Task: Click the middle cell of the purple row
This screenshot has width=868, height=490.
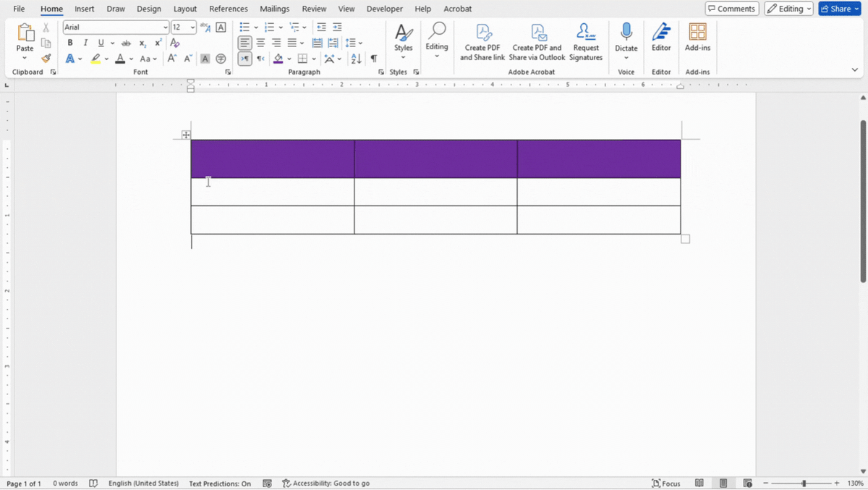Action: pyautogui.click(x=435, y=159)
